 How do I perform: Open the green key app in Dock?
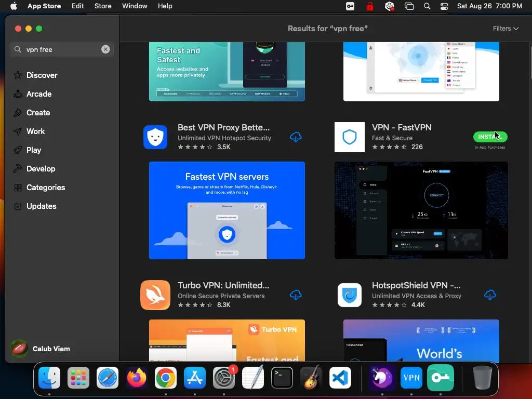[x=441, y=378]
